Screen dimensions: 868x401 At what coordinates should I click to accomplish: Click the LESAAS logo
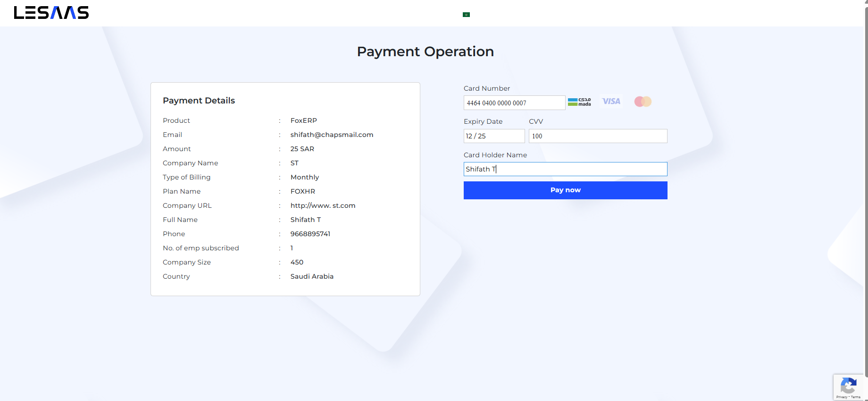51,13
